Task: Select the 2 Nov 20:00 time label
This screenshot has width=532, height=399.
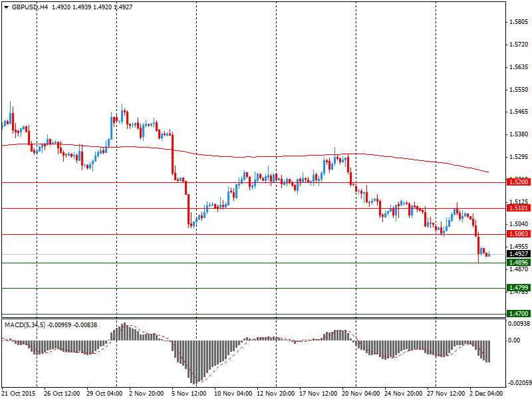Action: click(x=147, y=394)
